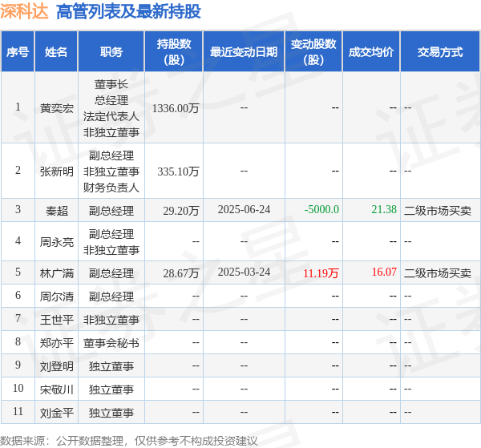Select the 序号 column header
481x448 pixels.
tap(18, 52)
